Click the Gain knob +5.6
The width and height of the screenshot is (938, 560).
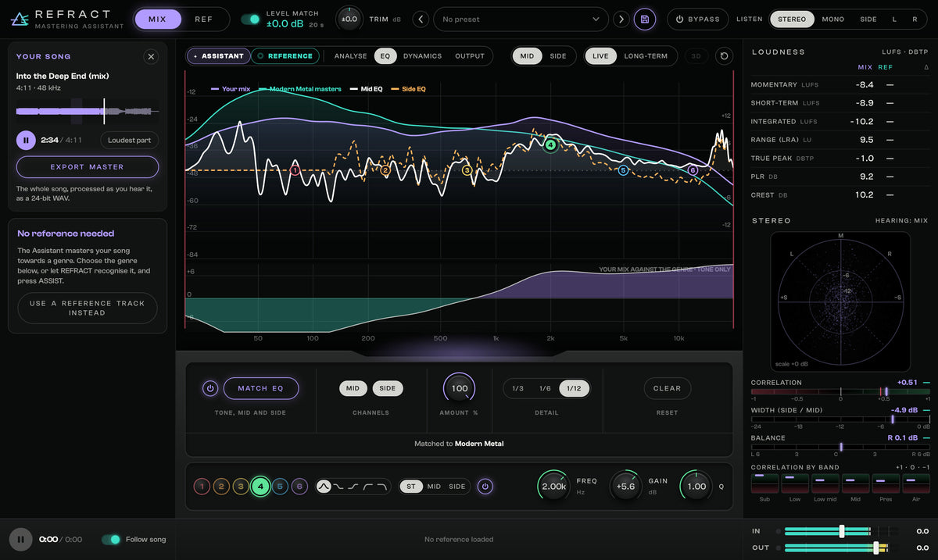click(625, 487)
